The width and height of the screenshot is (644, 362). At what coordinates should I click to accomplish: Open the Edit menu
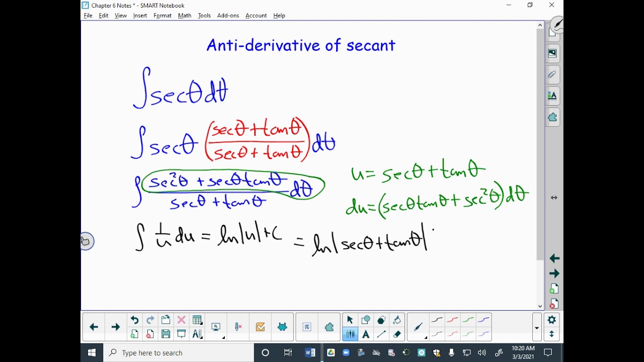tap(104, 16)
